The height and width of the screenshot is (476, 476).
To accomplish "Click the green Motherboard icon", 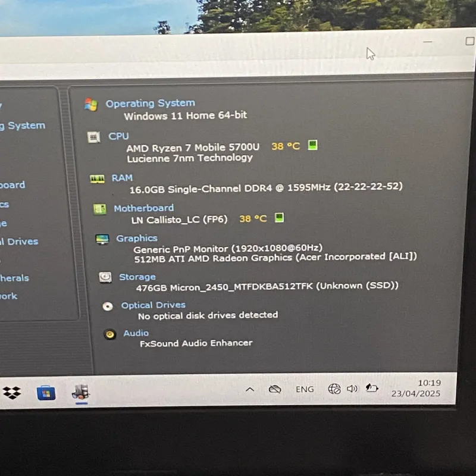I will (100, 209).
